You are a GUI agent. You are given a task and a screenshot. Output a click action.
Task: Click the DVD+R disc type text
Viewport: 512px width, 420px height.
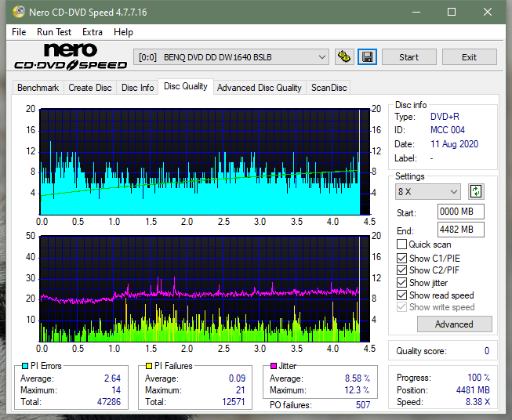445,117
